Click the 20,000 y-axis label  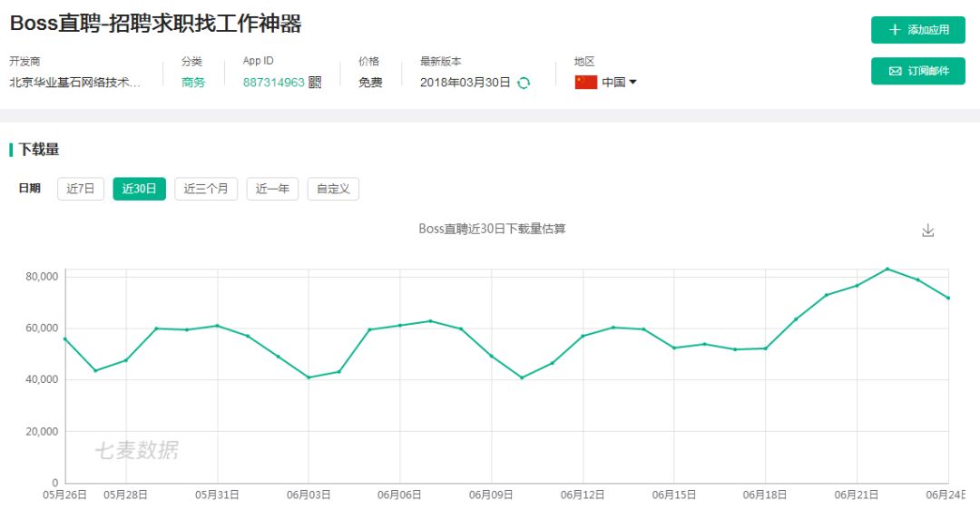pyautogui.click(x=42, y=431)
